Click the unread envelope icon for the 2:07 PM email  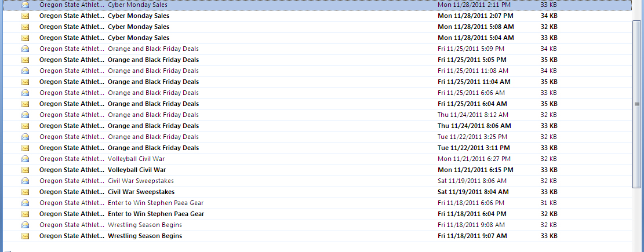pos(25,16)
